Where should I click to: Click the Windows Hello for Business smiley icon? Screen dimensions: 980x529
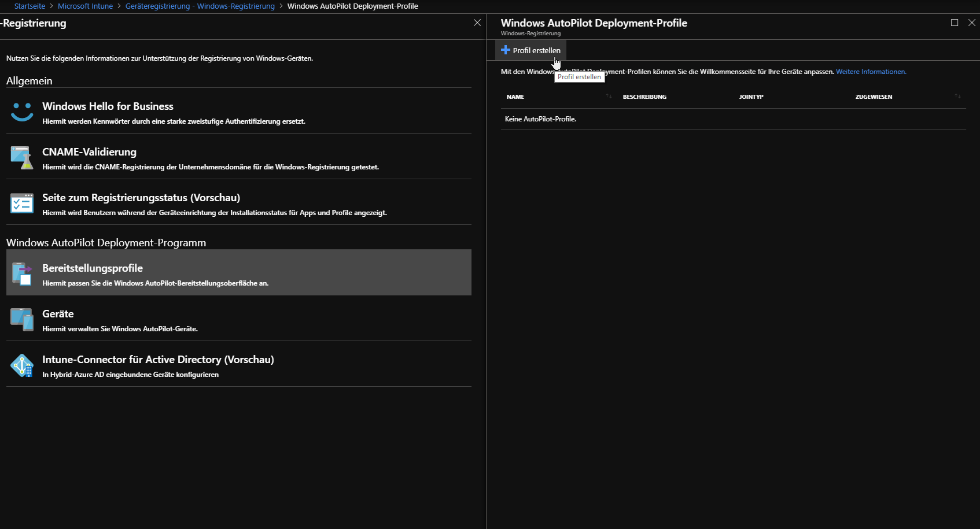click(x=22, y=112)
